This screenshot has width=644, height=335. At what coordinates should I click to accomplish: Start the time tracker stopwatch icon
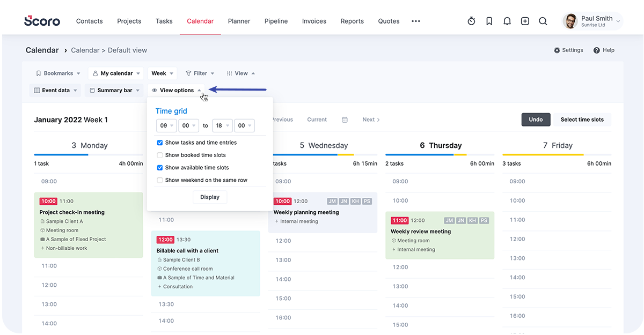[471, 21]
